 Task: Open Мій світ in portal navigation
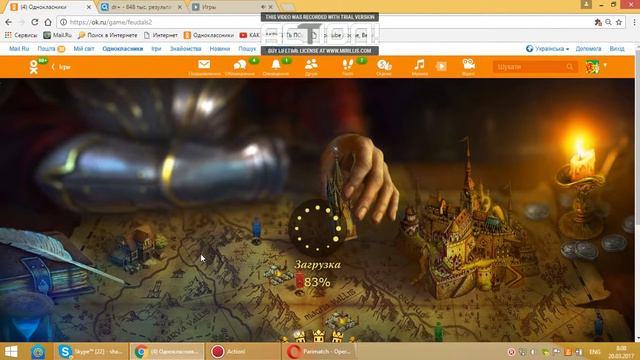pyautogui.click(x=84, y=49)
